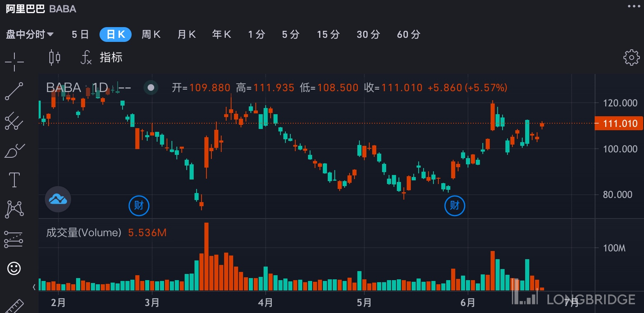This screenshot has width=644, height=313.
Task: Click the 120.000 price axis label
Action: point(620,103)
